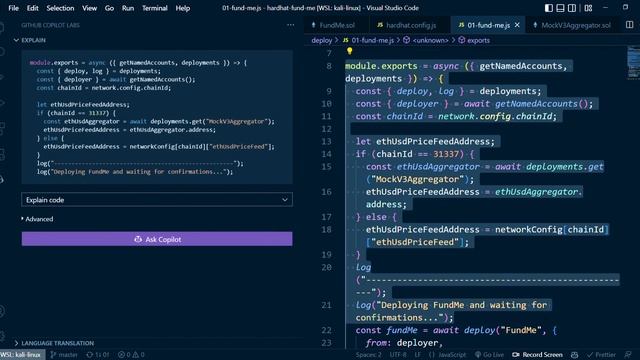This screenshot has height=360, width=640.
Task: Open the Help menu
Action: point(182,8)
